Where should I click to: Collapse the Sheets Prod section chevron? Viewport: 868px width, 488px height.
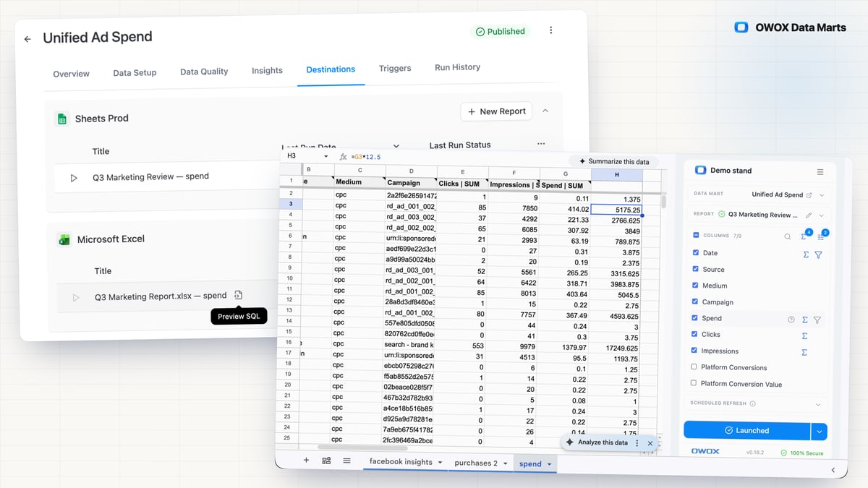click(x=545, y=111)
